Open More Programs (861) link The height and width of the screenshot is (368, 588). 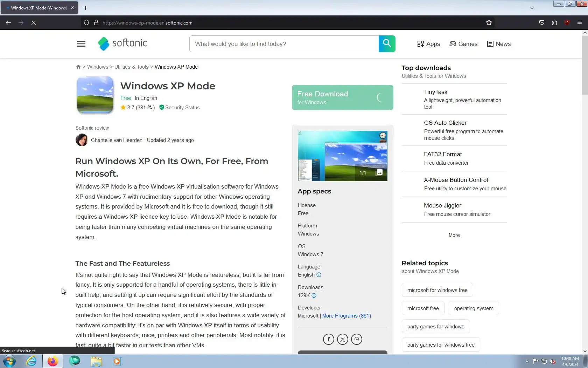[346, 316]
